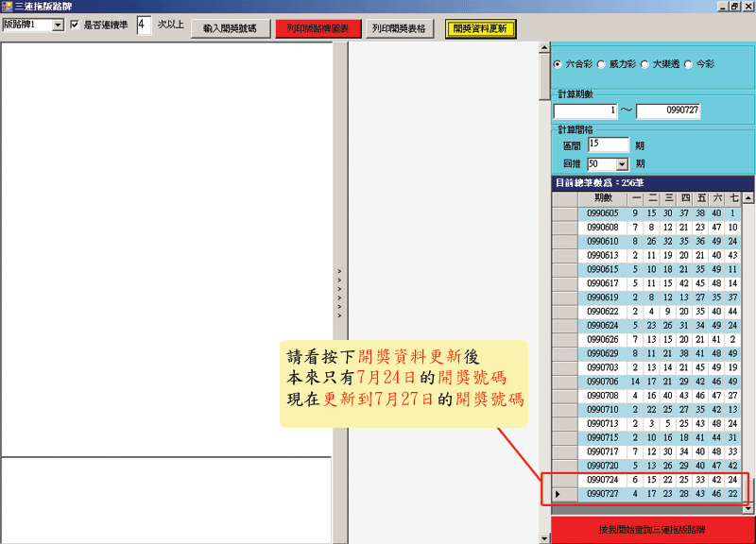Click the row pointer arrow beside 0990727
The width and height of the screenshot is (756, 544).
558,494
